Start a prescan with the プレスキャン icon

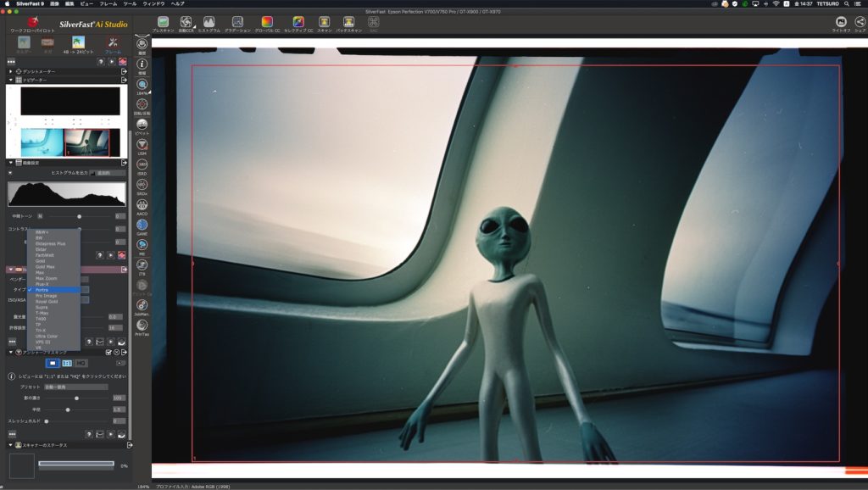coord(162,22)
